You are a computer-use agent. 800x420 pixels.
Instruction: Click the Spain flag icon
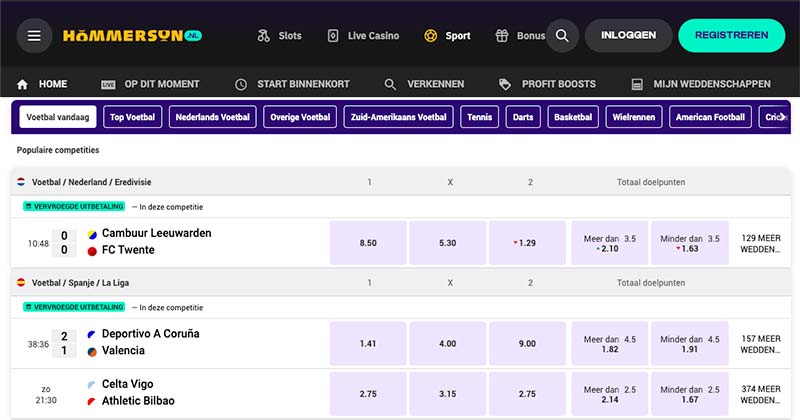(x=21, y=282)
